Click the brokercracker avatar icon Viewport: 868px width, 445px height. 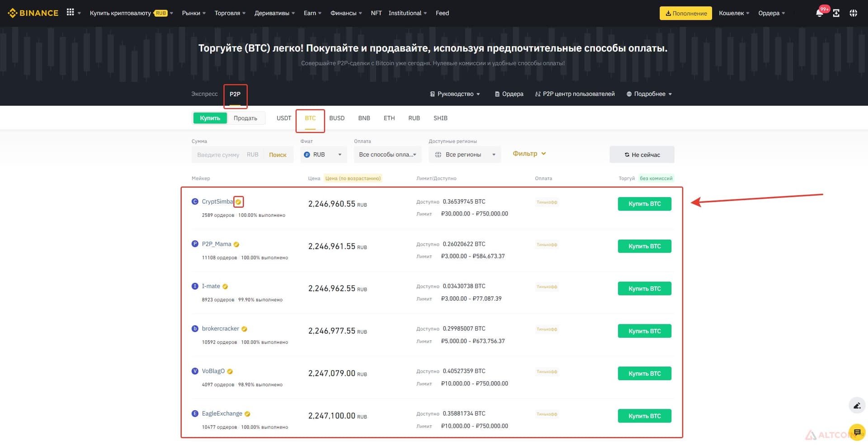[x=195, y=328]
